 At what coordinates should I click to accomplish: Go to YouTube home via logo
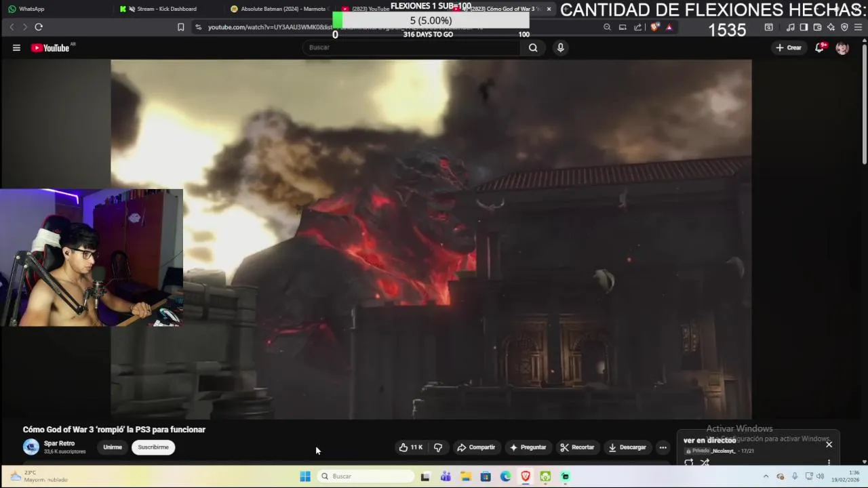(51, 47)
